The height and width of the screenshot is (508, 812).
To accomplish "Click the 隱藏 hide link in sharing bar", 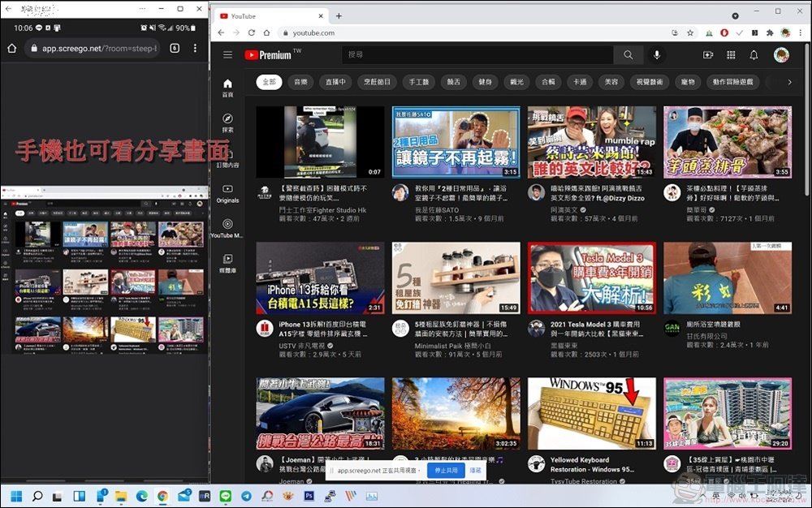I will pos(475,471).
